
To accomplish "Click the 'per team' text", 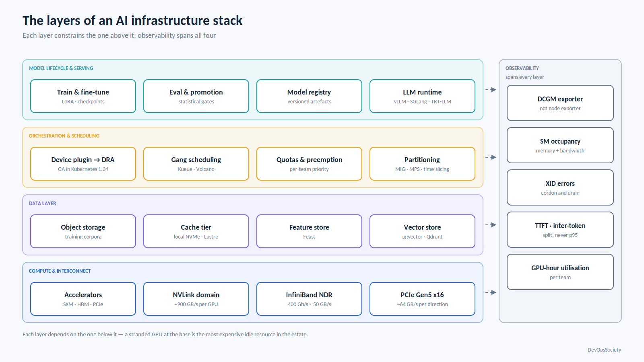I will pyautogui.click(x=560, y=278).
